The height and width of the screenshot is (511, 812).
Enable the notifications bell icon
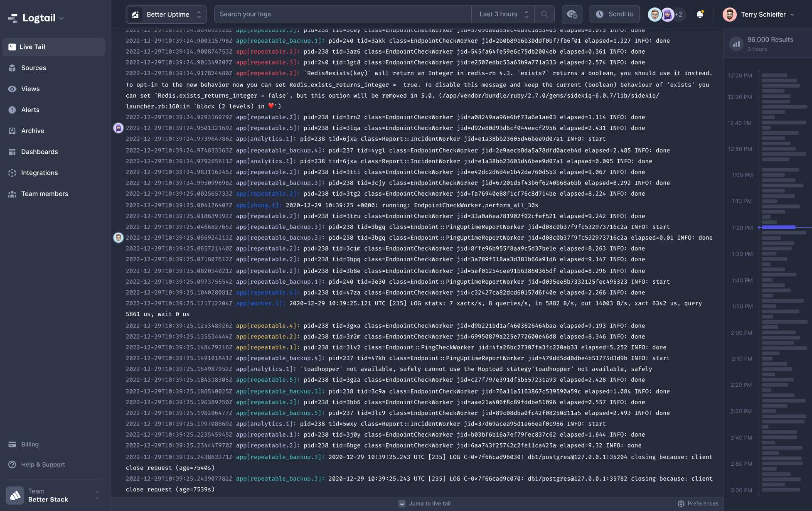coord(699,14)
